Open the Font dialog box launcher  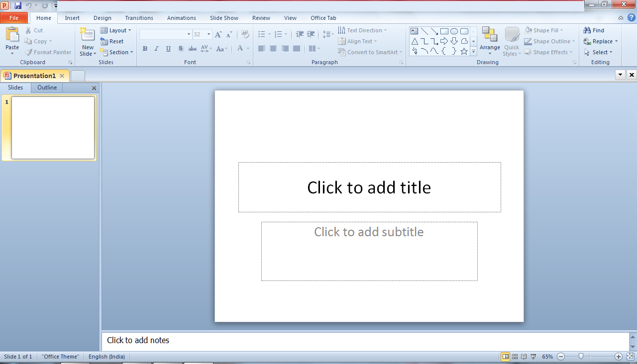(x=248, y=63)
